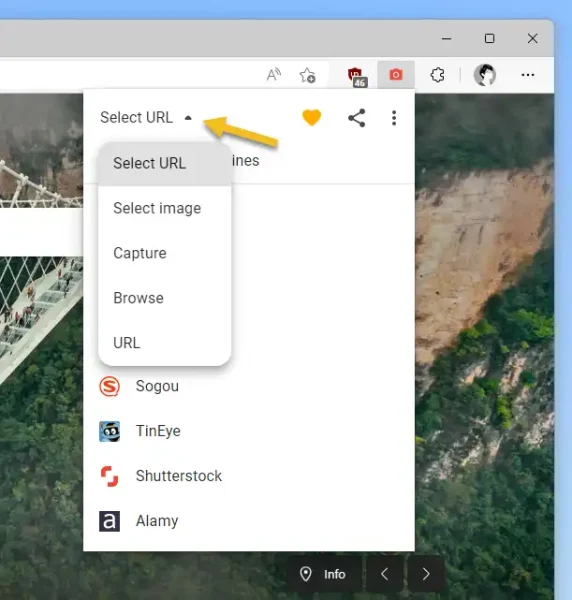Click the share icon in popup
572x600 pixels.
[x=357, y=118]
